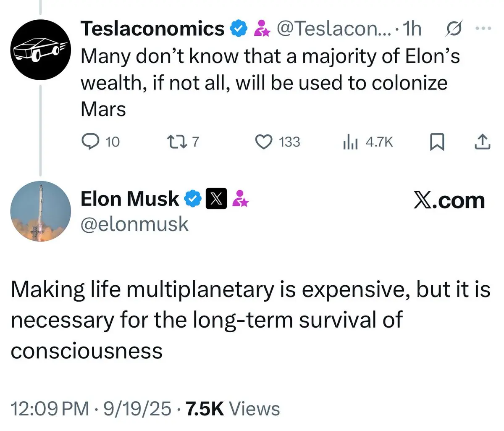
Task: Click Teslaconomics blue verified checkmark badge
Action: (x=238, y=29)
